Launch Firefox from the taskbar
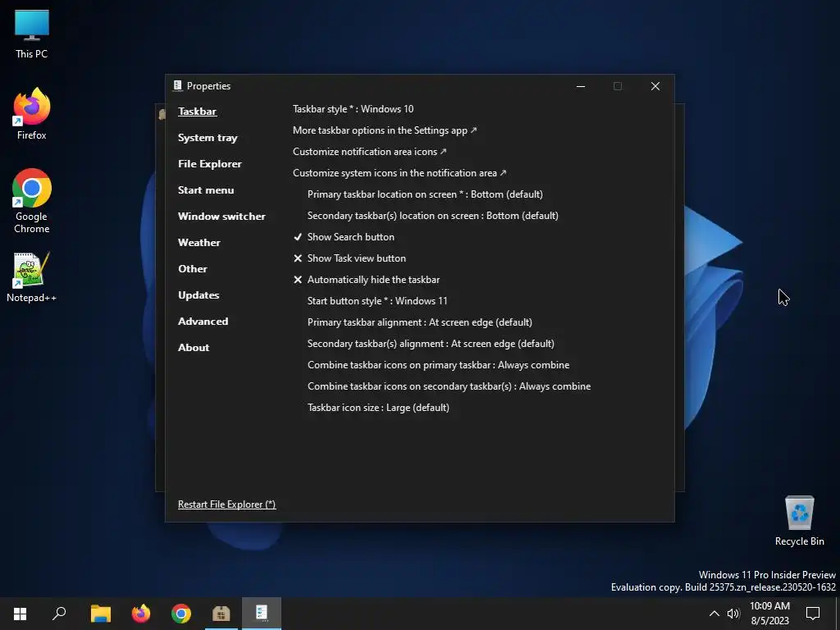The height and width of the screenshot is (630, 840). tap(141, 614)
